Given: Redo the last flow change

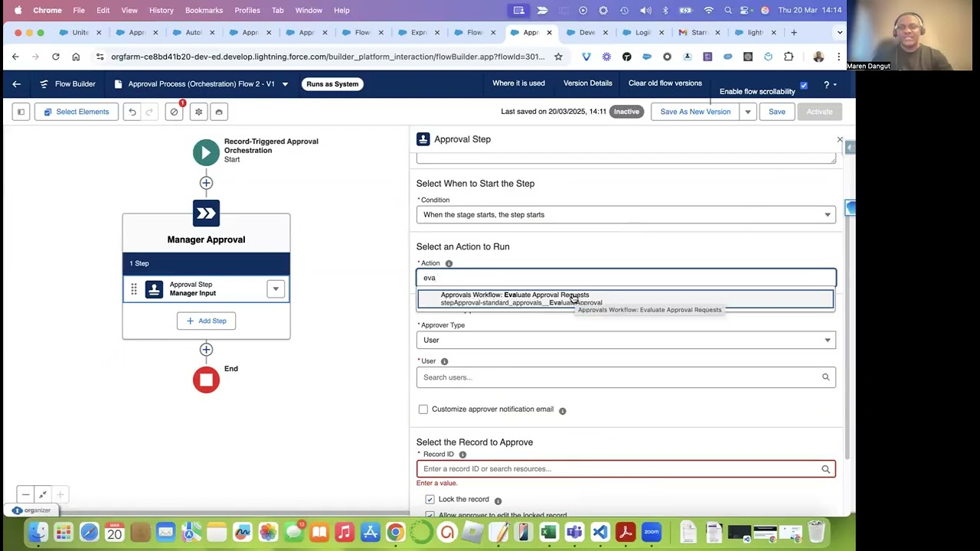Looking at the screenshot, I should point(149,112).
